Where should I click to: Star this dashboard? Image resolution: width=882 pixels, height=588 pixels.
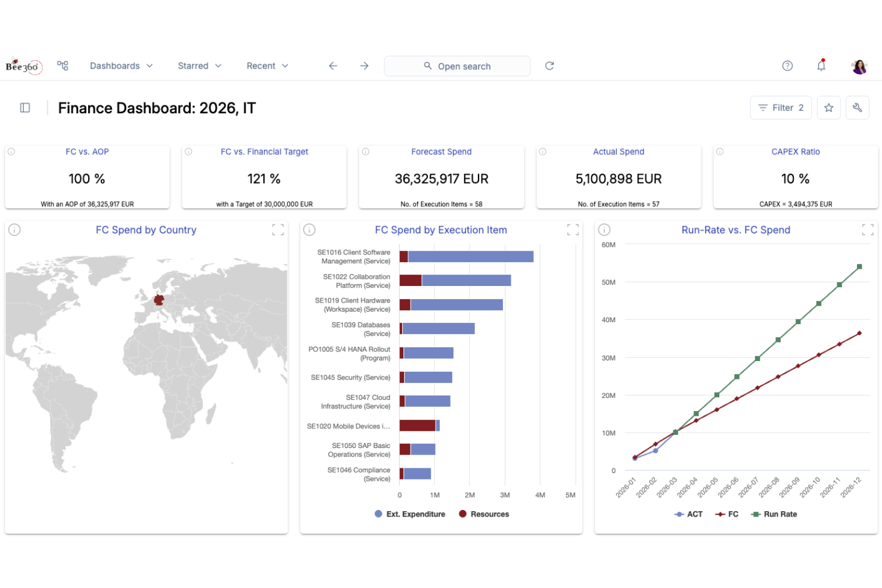point(828,108)
